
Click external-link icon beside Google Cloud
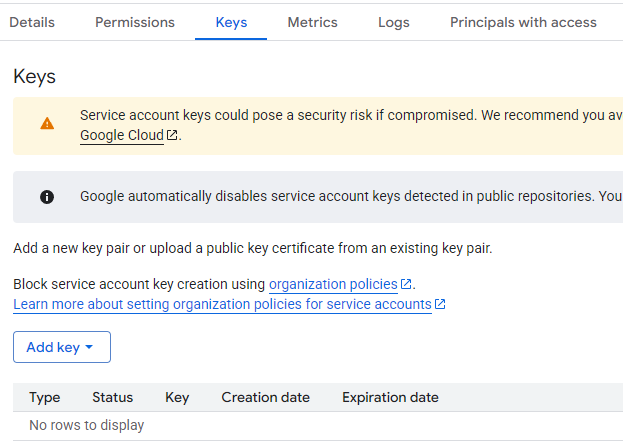pyautogui.click(x=172, y=136)
